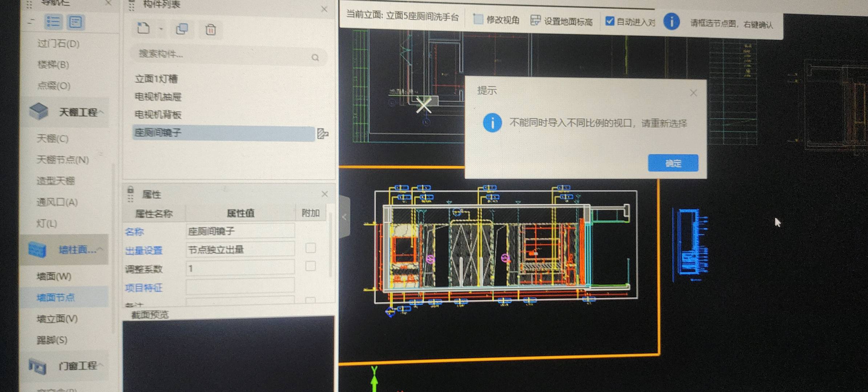The image size is (868, 392).
Task: Select 墙面节点 in navigation
Action: coord(56,298)
